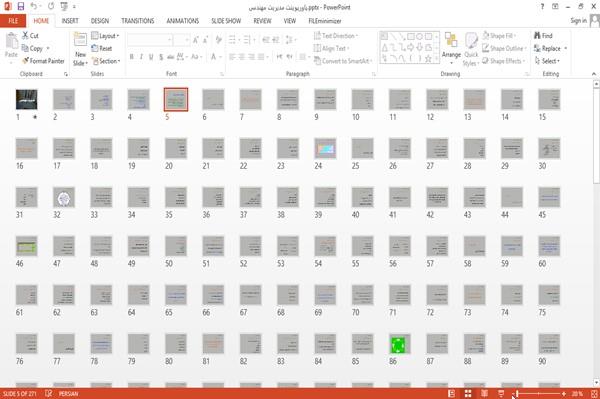Select slide 46 thumbnail
The image size is (600, 399).
26,246
